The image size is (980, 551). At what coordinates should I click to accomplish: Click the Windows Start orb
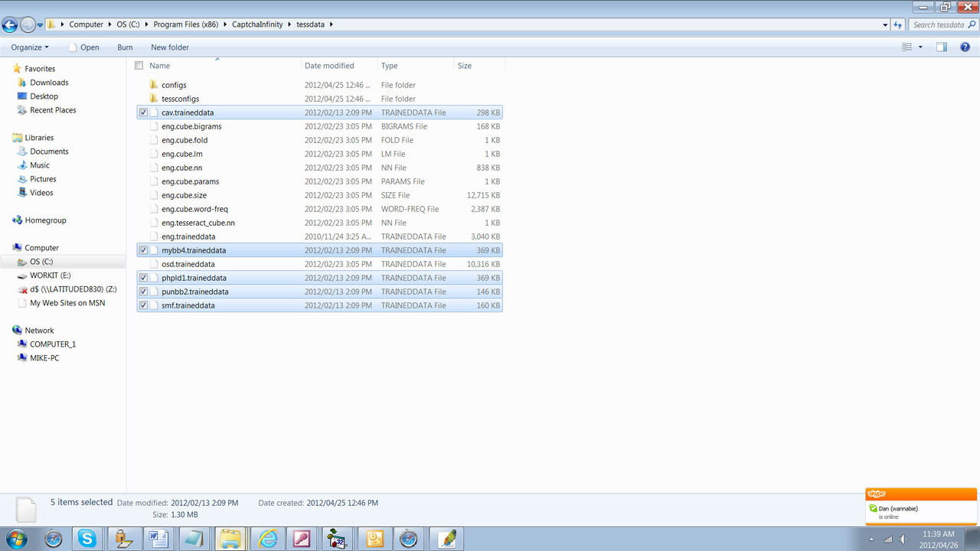17,539
